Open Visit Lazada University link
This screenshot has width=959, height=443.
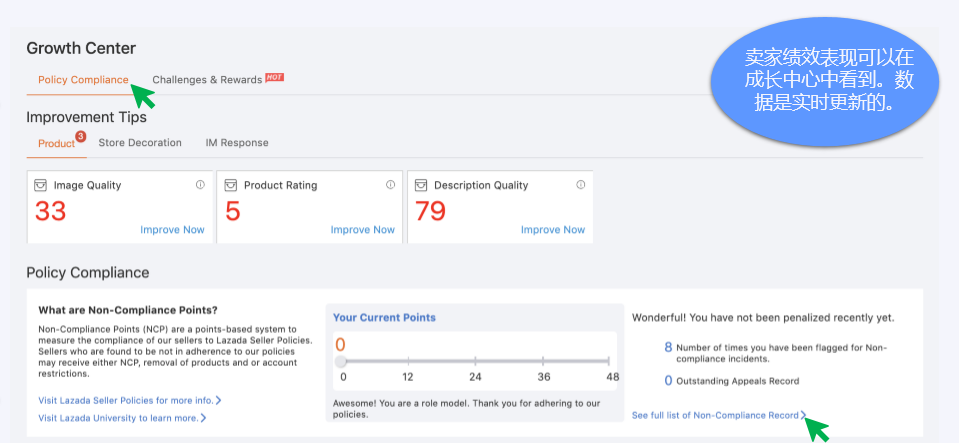[119, 418]
